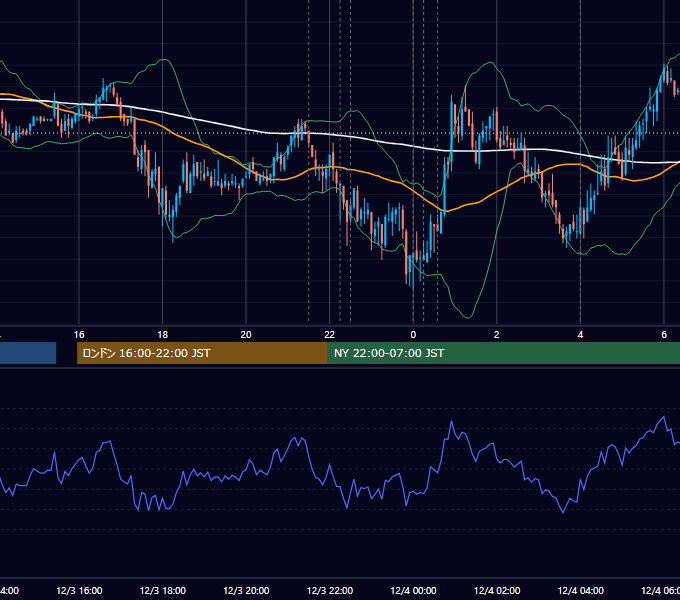Click the ロンドン 16:00-22:00 JST session bar
Viewport: 680px width, 600px height.
pyautogui.click(x=202, y=353)
